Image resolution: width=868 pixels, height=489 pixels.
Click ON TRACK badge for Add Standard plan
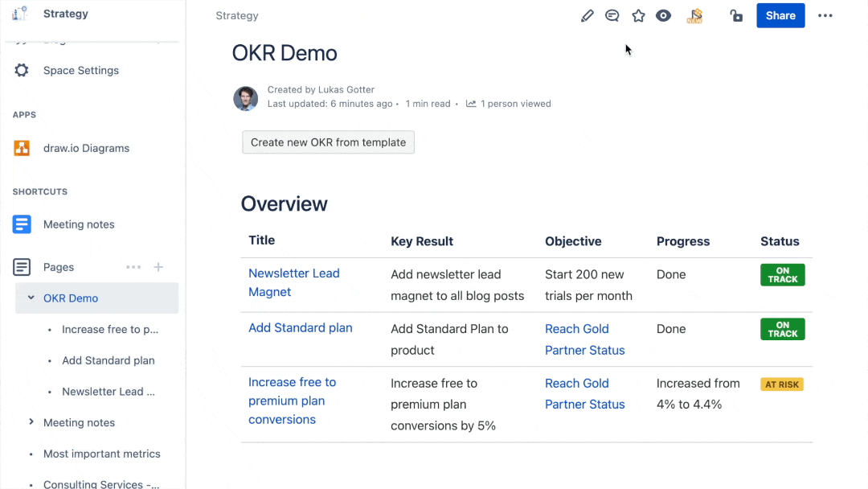tap(782, 329)
